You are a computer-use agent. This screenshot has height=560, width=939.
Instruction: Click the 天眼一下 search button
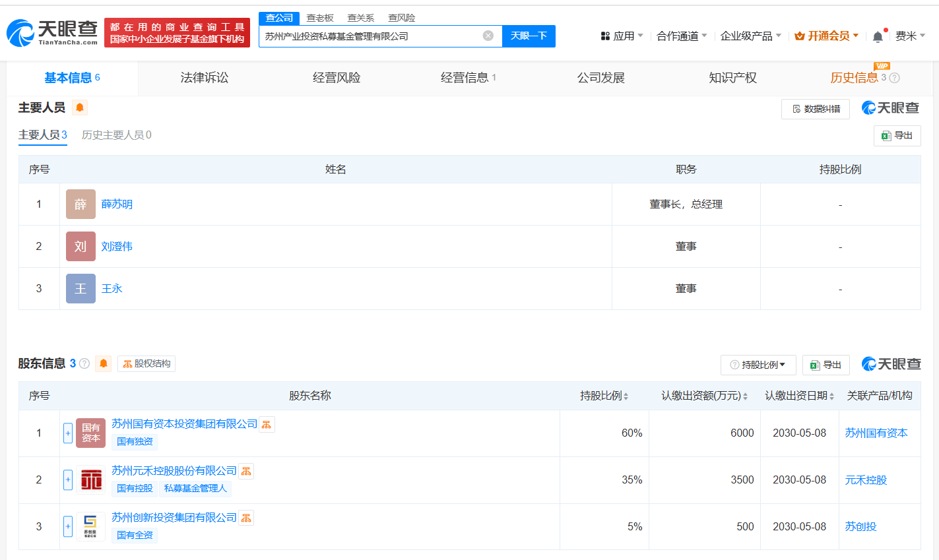pos(529,36)
